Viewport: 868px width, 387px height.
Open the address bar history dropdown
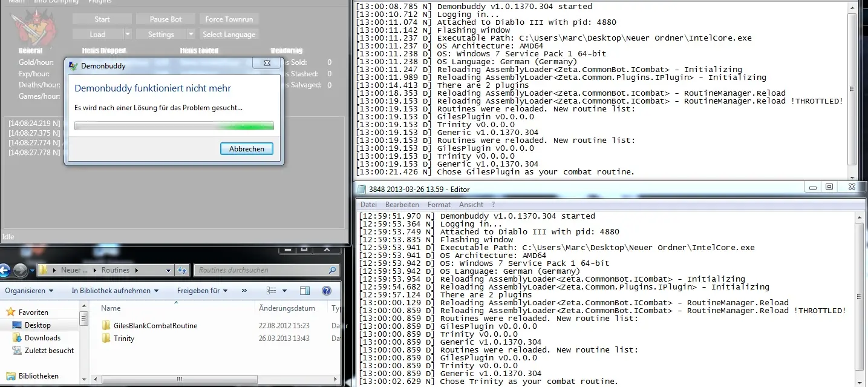click(169, 270)
